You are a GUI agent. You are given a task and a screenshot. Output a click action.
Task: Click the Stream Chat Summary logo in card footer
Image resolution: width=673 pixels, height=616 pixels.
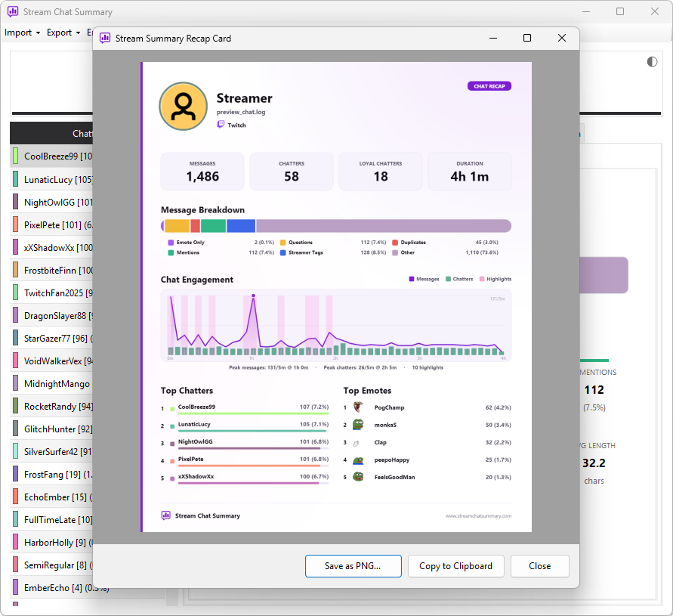(165, 515)
